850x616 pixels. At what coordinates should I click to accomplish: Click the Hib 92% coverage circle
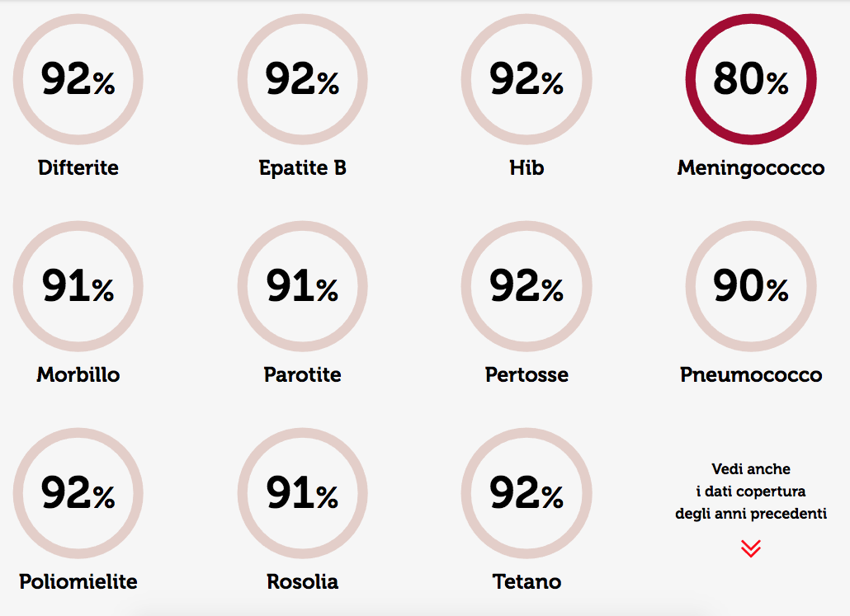tap(527, 79)
